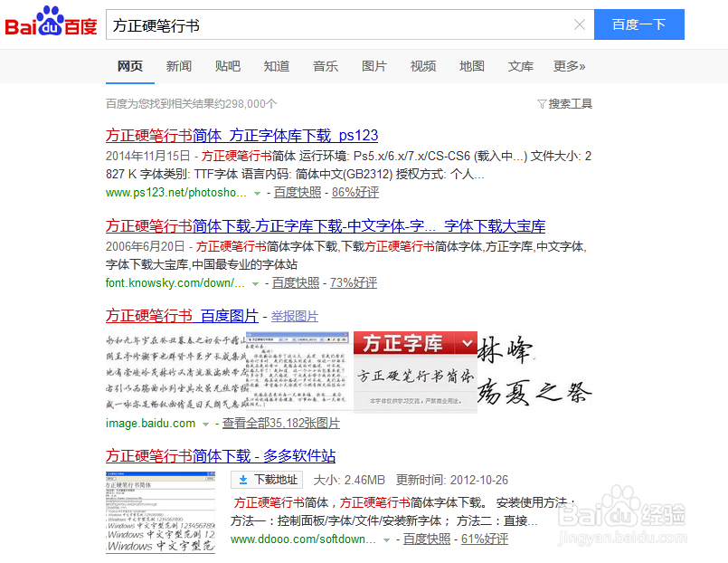Screen dimensions: 728x563
Task: Open 百度快照 for the ps123 result
Action: pyautogui.click(x=298, y=192)
